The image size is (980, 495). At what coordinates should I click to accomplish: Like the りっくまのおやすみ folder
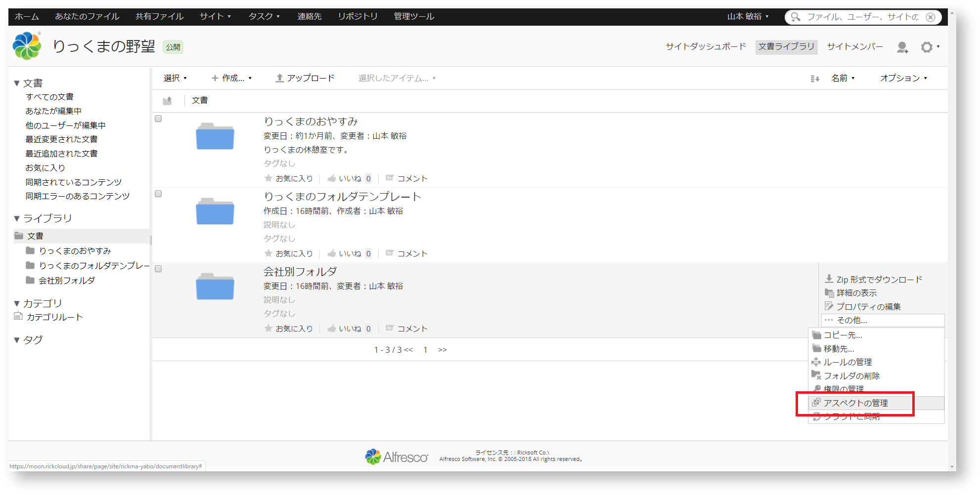[345, 178]
